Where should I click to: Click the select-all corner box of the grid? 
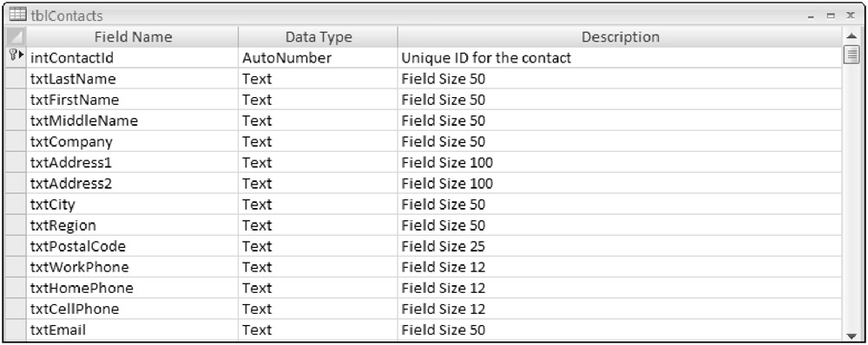[16, 37]
